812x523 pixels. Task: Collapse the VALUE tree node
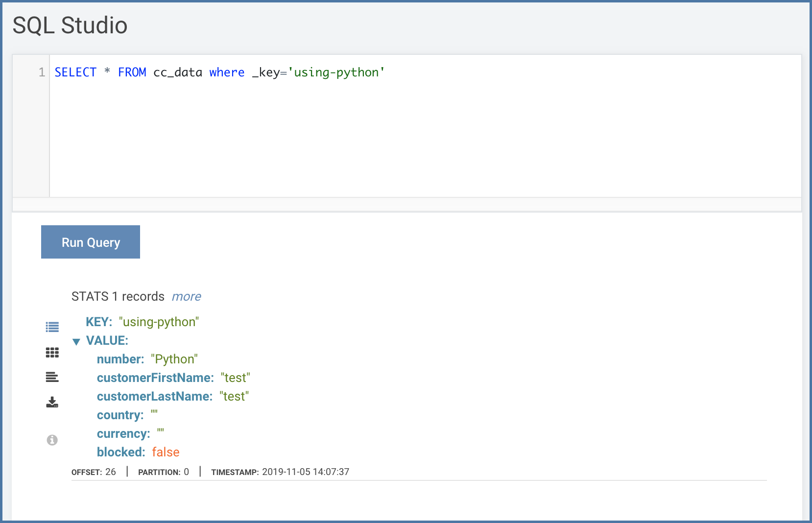click(76, 342)
